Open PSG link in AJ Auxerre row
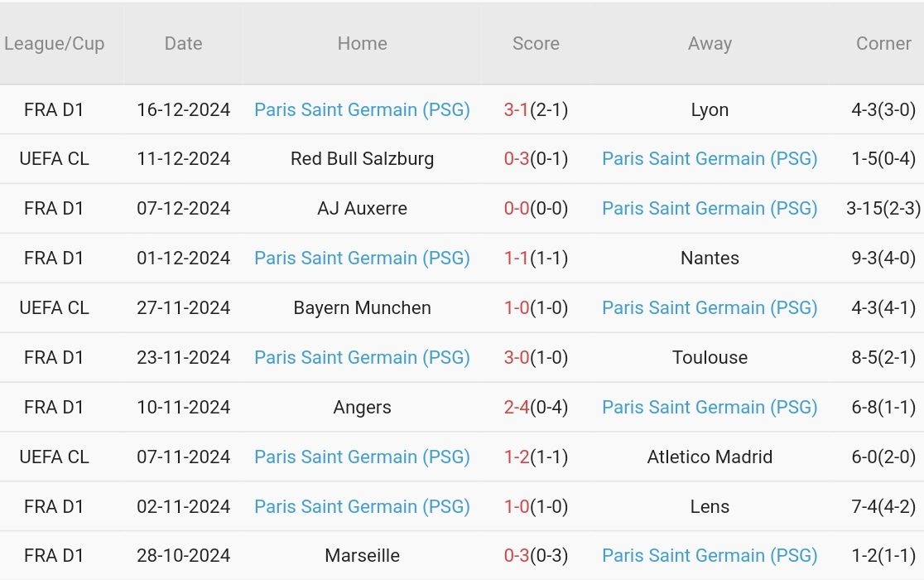924x580 pixels. (x=710, y=208)
